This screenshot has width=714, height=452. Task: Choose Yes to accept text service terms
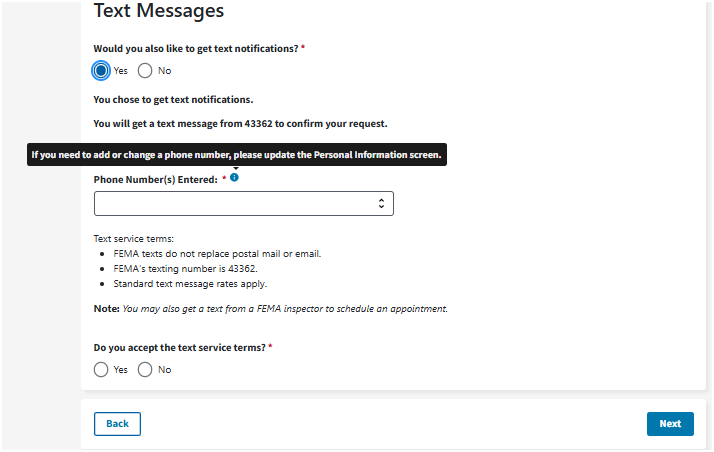(101, 370)
